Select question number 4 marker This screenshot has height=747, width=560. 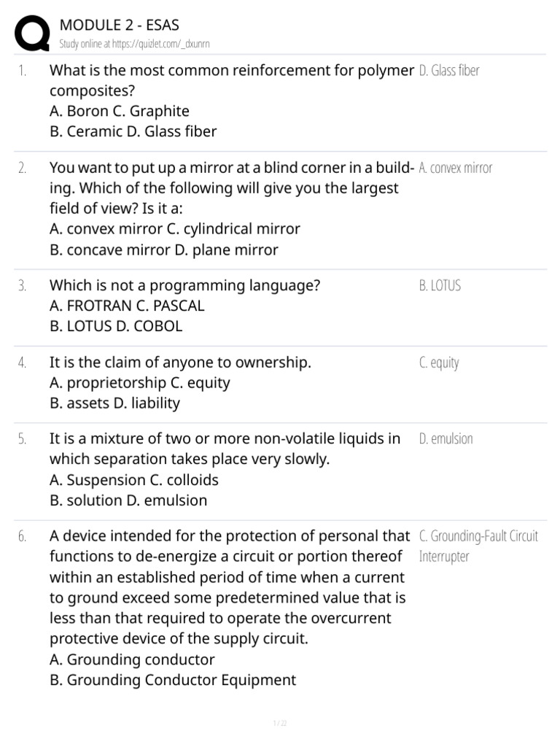point(23,363)
